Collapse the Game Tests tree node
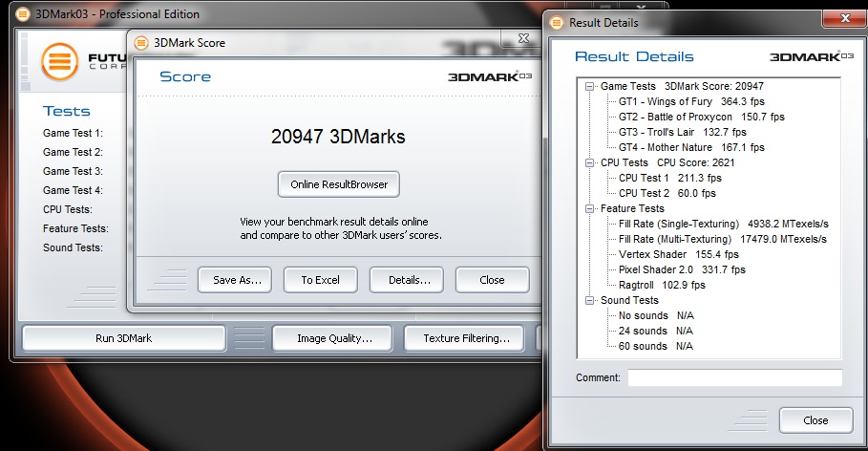Screen dimensions: 868x451 (589, 86)
